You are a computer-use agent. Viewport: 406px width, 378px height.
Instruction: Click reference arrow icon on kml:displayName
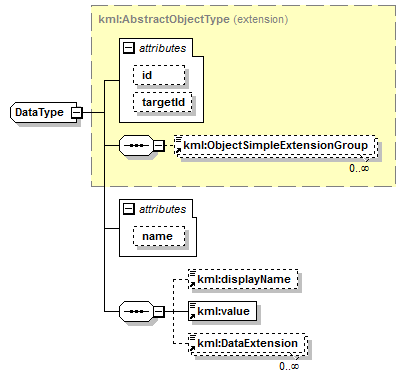pyautogui.click(x=192, y=285)
